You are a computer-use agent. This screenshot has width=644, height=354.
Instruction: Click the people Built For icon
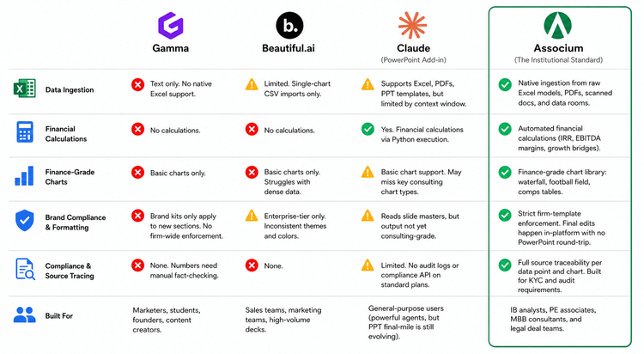click(25, 315)
